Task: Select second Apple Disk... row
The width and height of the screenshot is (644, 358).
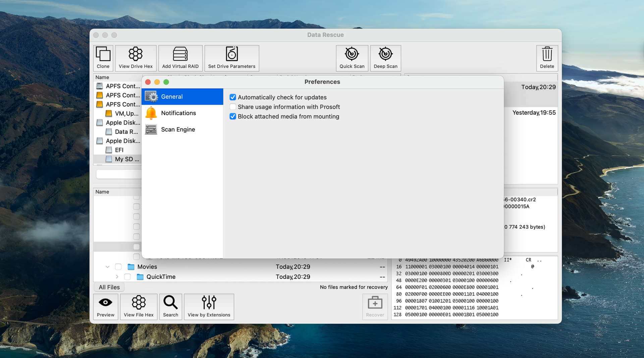Action: (x=117, y=141)
